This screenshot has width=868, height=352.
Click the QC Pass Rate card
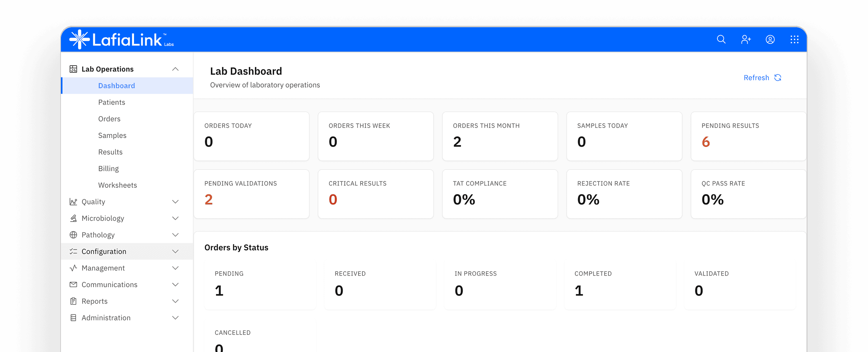point(749,194)
